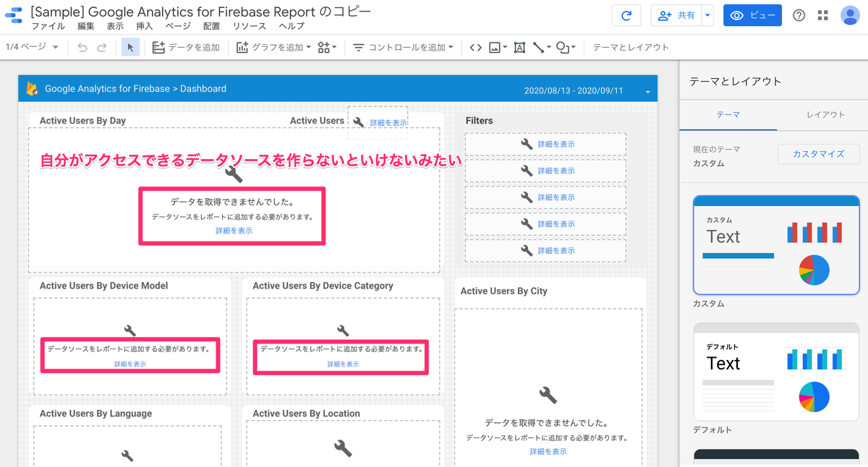Click the refresh data button

(626, 16)
